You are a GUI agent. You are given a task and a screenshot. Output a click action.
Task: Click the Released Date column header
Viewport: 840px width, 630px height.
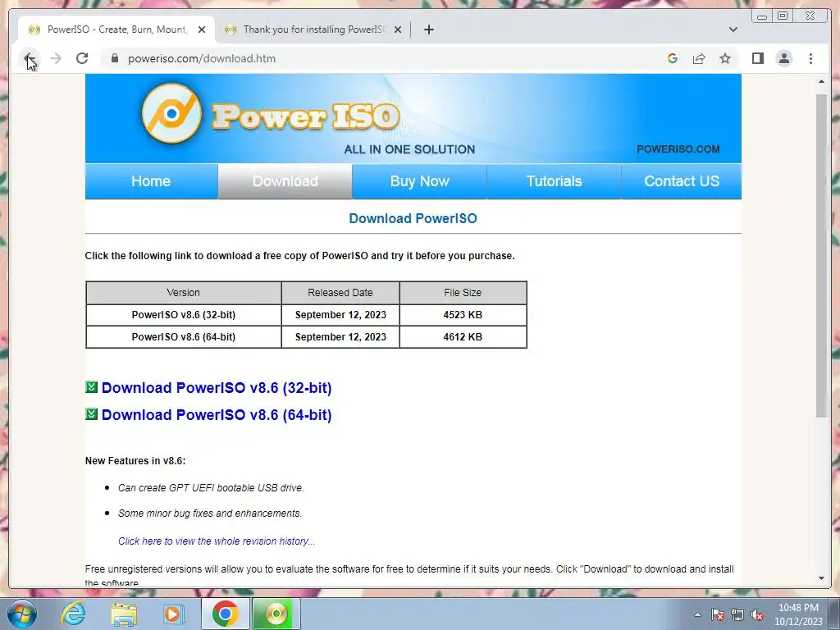[340, 293]
